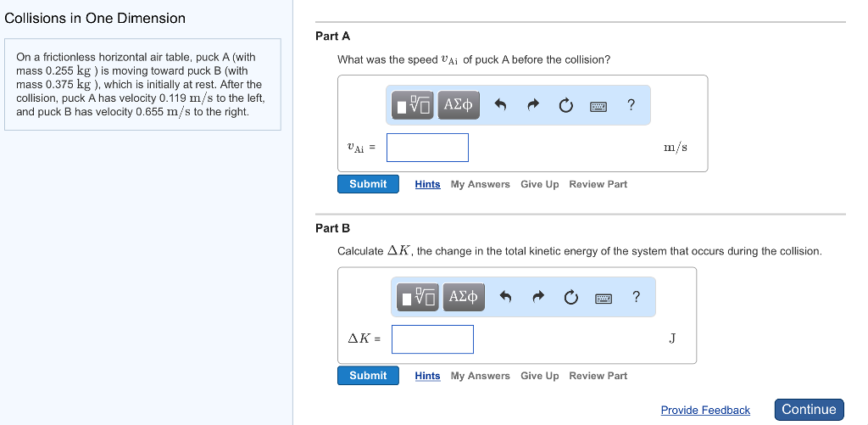Click Give Up under Part B
The width and height of the screenshot is (868, 425).
point(539,376)
